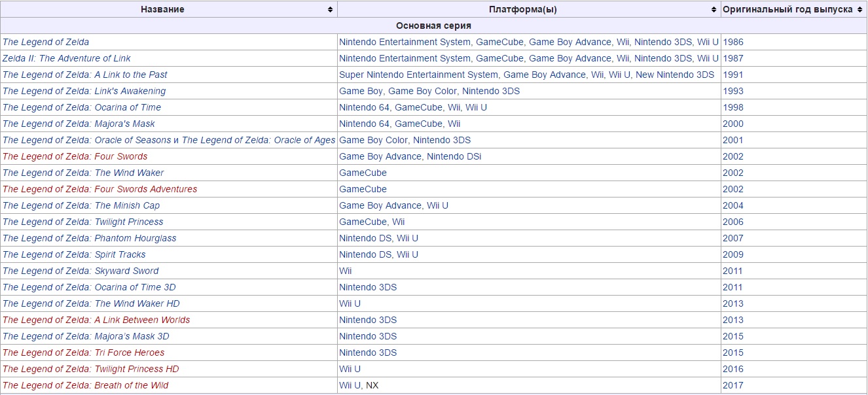This screenshot has height=395, width=868.
Task: Click New Nintendo 3DS platform link
Action: (x=675, y=75)
